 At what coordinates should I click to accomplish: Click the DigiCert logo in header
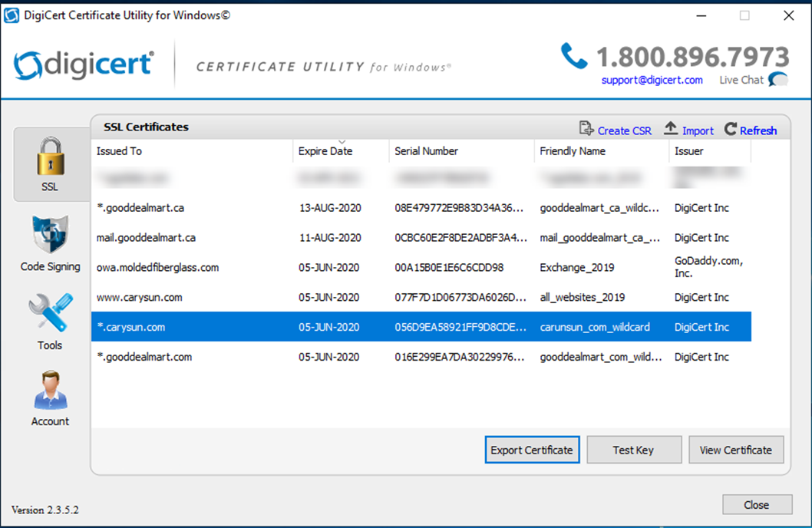point(84,64)
